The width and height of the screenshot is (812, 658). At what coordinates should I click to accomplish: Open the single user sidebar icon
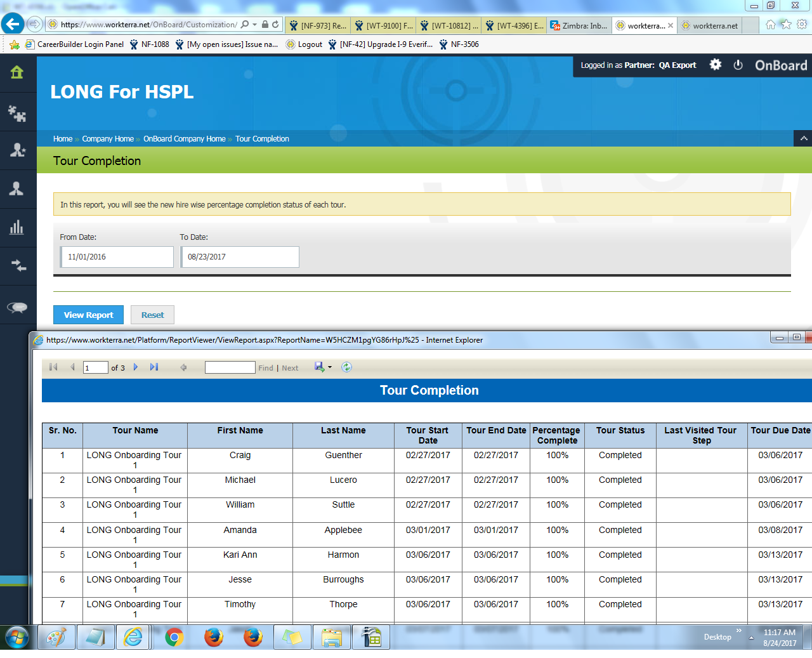[16, 188]
